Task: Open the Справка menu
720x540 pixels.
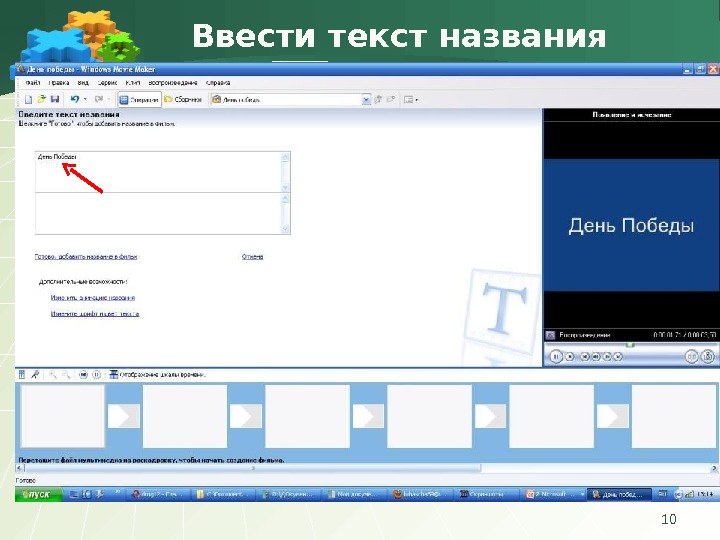Action: point(218,83)
